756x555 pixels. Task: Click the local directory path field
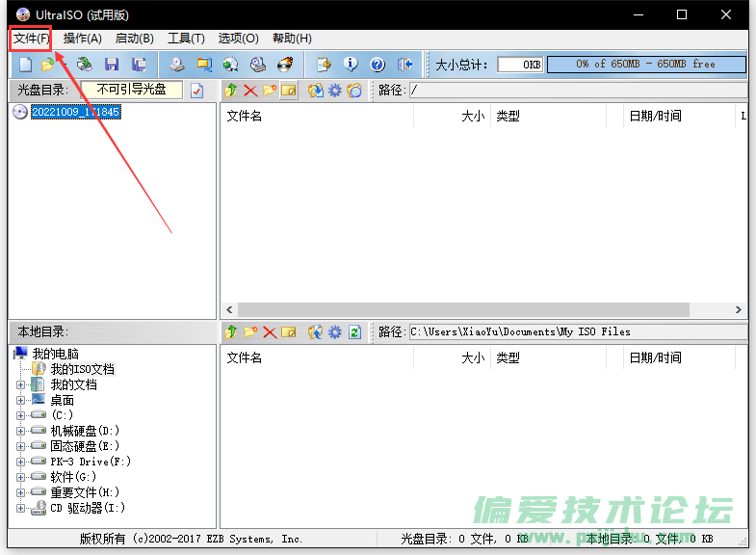tap(576, 331)
